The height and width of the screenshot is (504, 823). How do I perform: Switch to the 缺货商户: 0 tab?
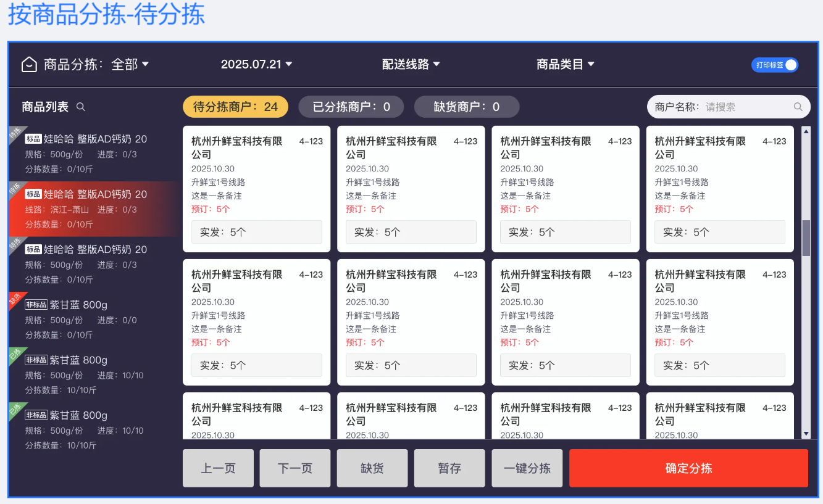(467, 107)
